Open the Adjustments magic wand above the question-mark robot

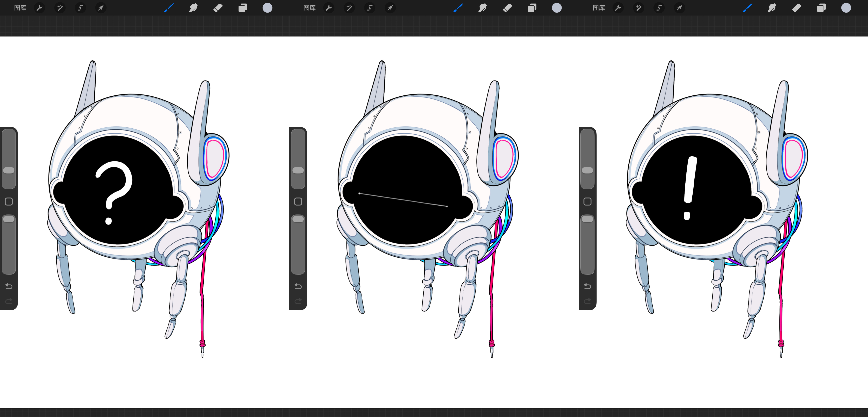click(x=60, y=8)
